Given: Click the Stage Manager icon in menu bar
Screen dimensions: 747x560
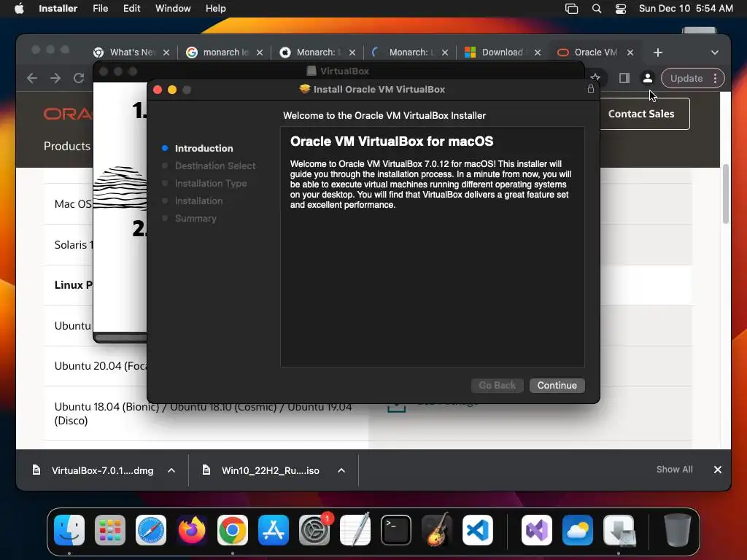Looking at the screenshot, I should (571, 9).
